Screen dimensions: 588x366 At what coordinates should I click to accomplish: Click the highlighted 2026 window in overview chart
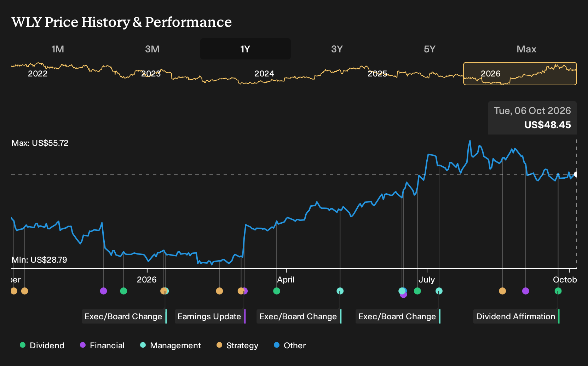tap(520, 74)
